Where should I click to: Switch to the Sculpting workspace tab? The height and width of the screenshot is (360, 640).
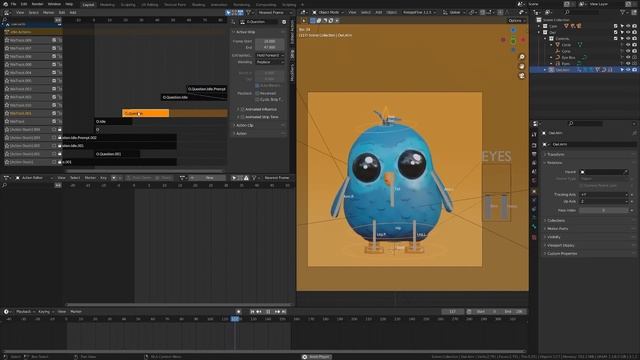(128, 4)
